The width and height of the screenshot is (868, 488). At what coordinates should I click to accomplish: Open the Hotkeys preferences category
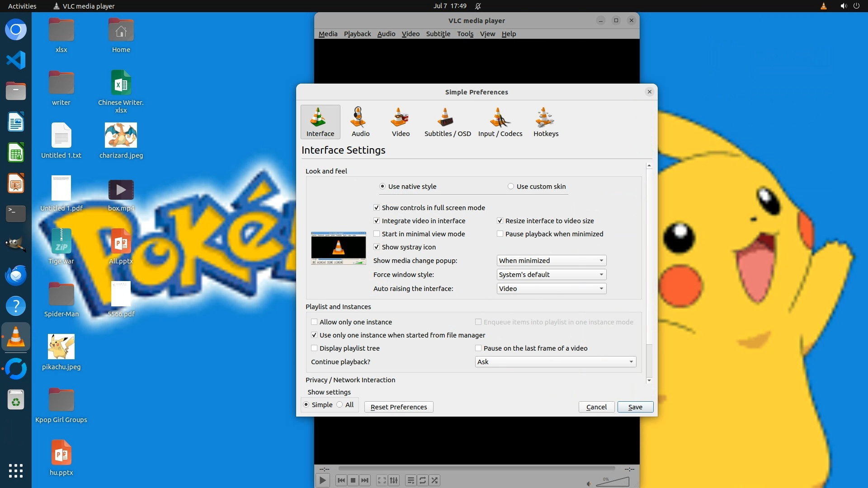click(x=546, y=122)
